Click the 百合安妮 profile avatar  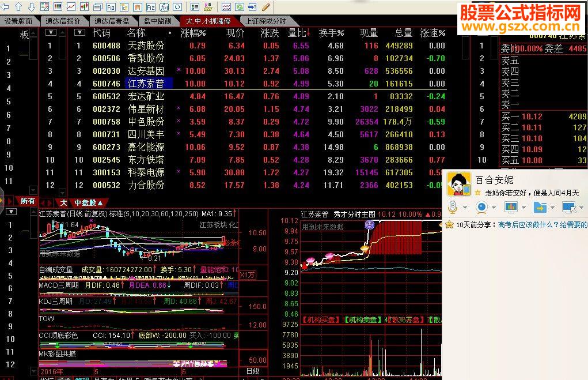coord(458,184)
